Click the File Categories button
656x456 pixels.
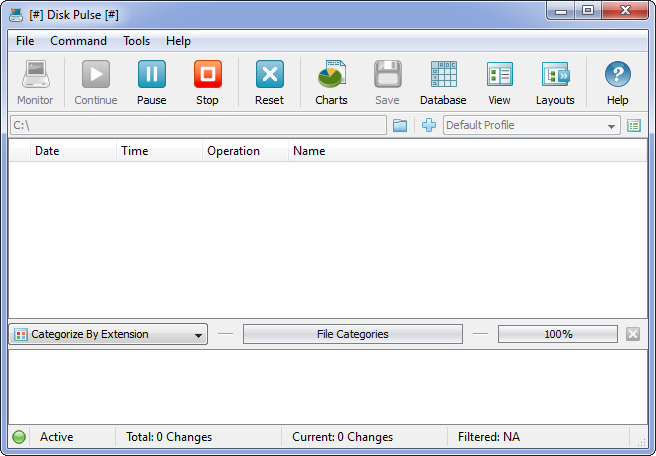(353, 334)
